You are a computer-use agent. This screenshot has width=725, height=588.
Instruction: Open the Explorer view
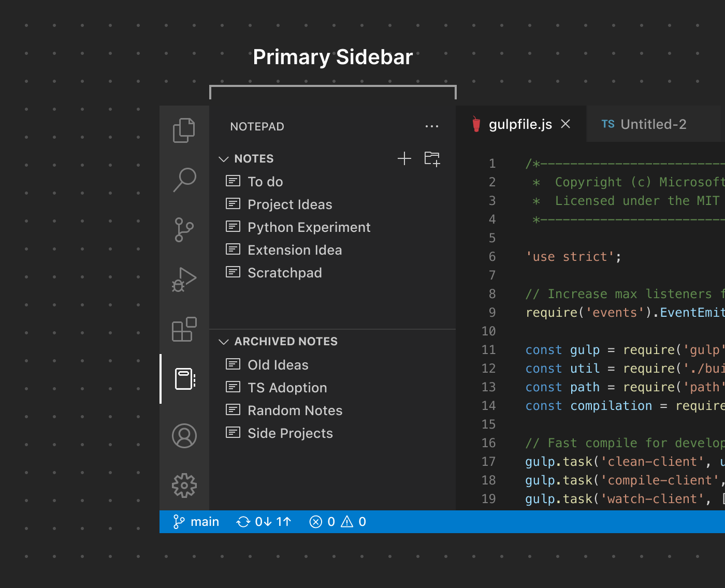184,130
